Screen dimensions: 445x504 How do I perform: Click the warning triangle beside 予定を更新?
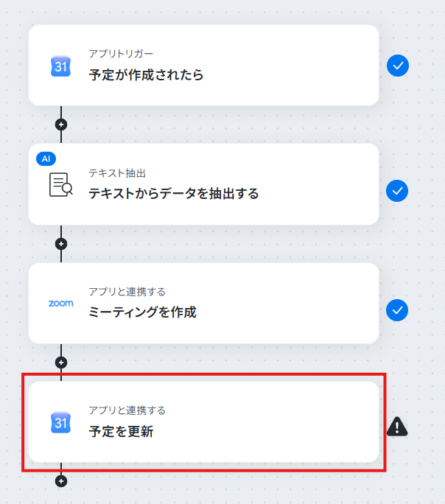[397, 427]
